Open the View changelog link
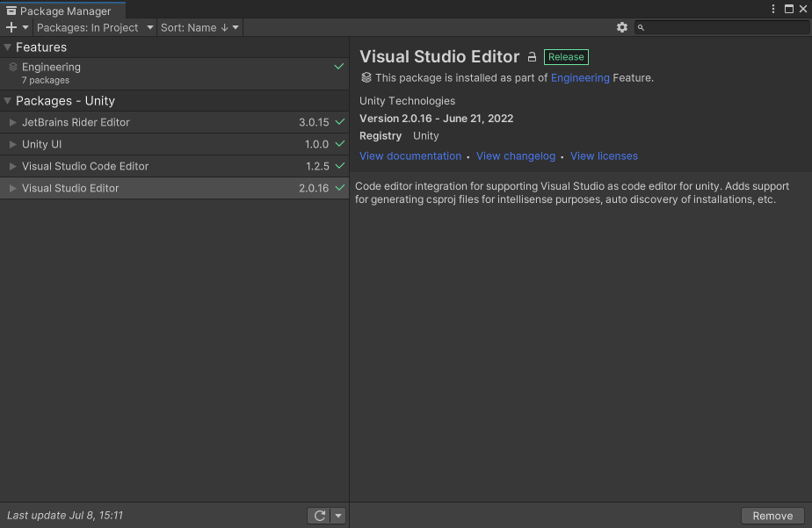This screenshot has height=528, width=812. pyautogui.click(x=516, y=156)
